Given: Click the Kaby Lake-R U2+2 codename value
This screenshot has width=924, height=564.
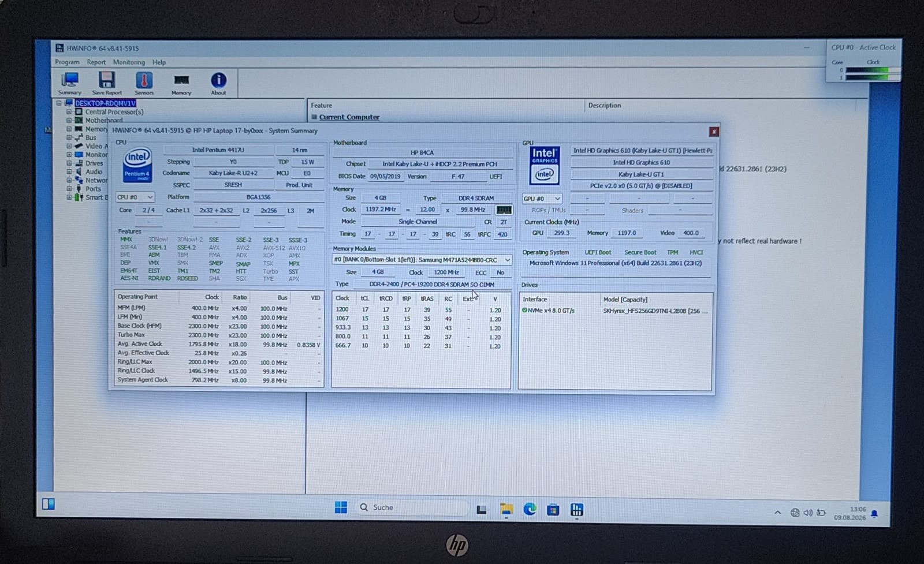Looking at the screenshot, I should click(x=233, y=173).
